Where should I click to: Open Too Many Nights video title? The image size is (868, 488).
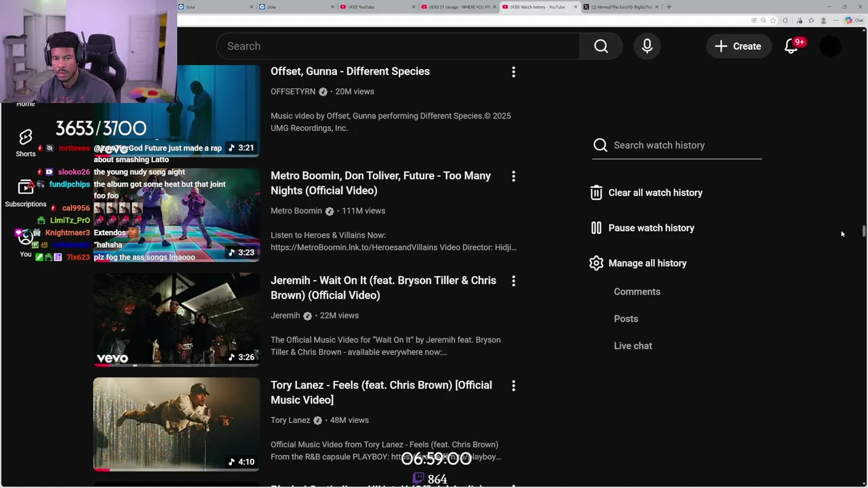tap(380, 183)
